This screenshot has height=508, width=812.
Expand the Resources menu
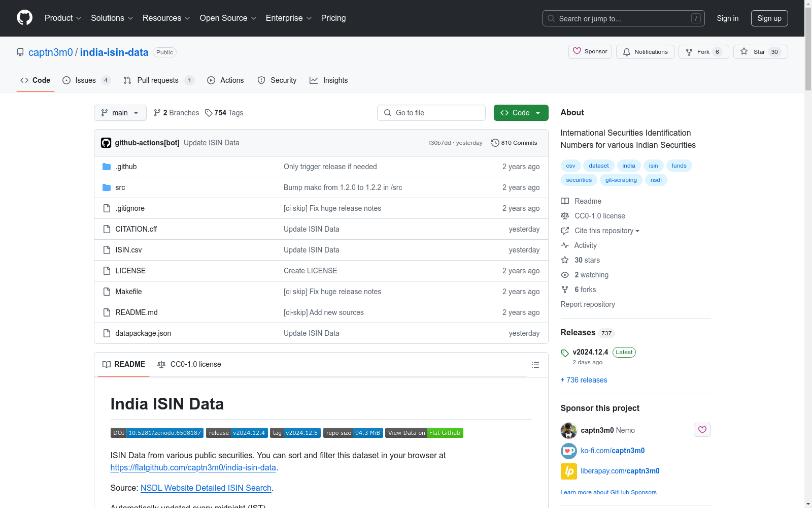(x=166, y=18)
